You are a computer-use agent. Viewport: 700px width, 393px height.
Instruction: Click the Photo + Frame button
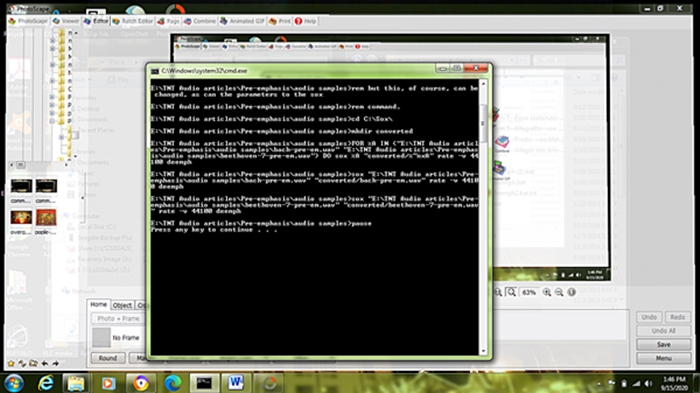point(118,318)
